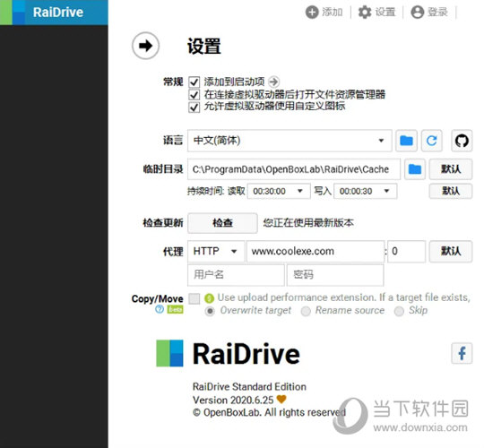Select Rename source radio option
Image resolution: width=484 pixels, height=448 pixels.
click(306, 311)
